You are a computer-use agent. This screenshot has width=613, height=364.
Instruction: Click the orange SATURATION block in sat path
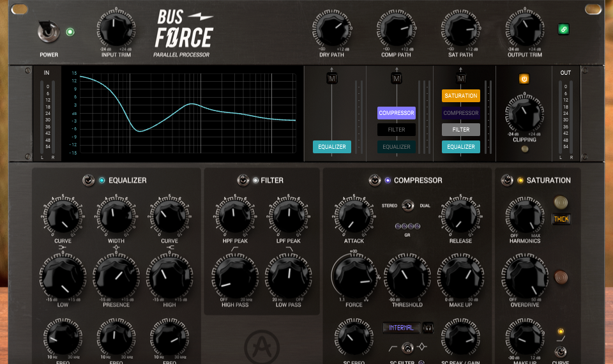coord(460,96)
